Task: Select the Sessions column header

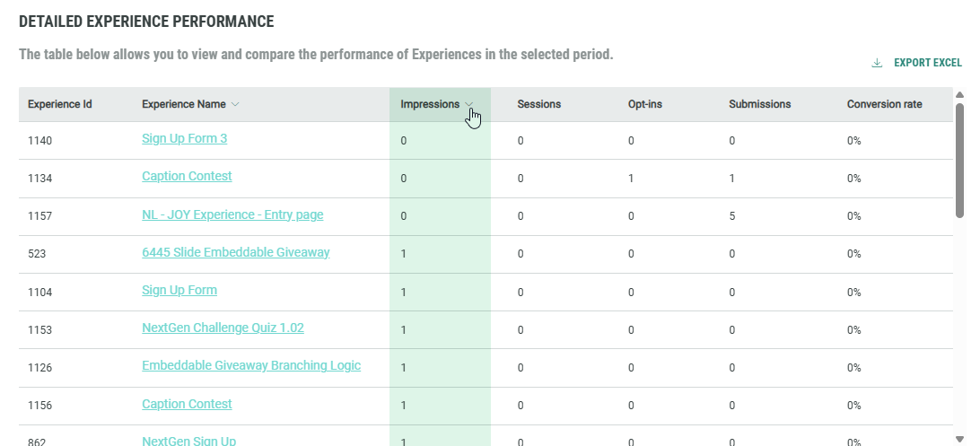Action: pyautogui.click(x=538, y=104)
